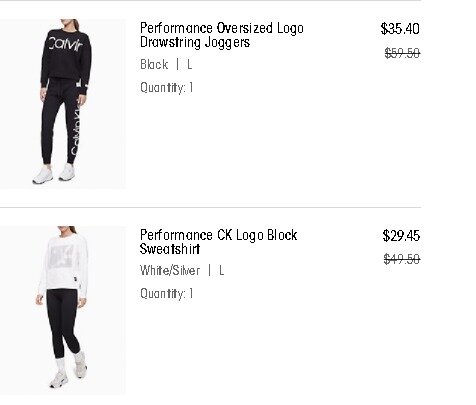Image resolution: width=476 pixels, height=405 pixels.
Task: Open Performance Oversized Logo Drawstring Joggers title
Action: (x=222, y=35)
